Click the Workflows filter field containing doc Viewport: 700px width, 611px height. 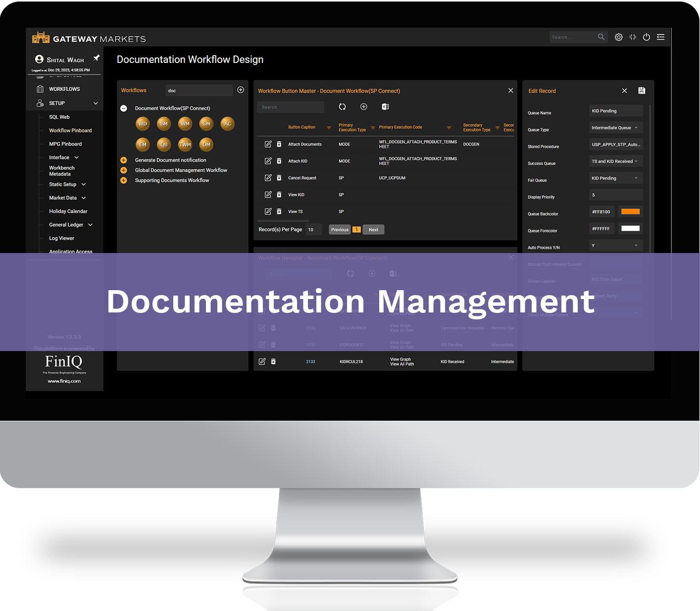click(x=199, y=91)
